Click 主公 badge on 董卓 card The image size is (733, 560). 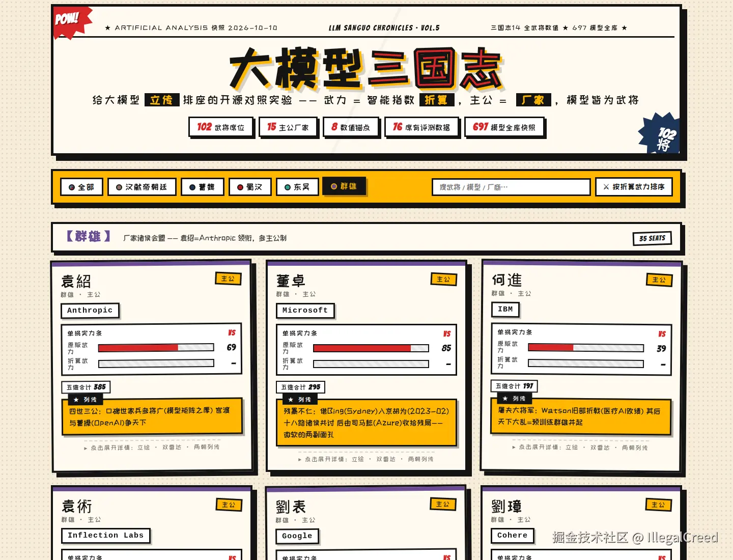[444, 279]
